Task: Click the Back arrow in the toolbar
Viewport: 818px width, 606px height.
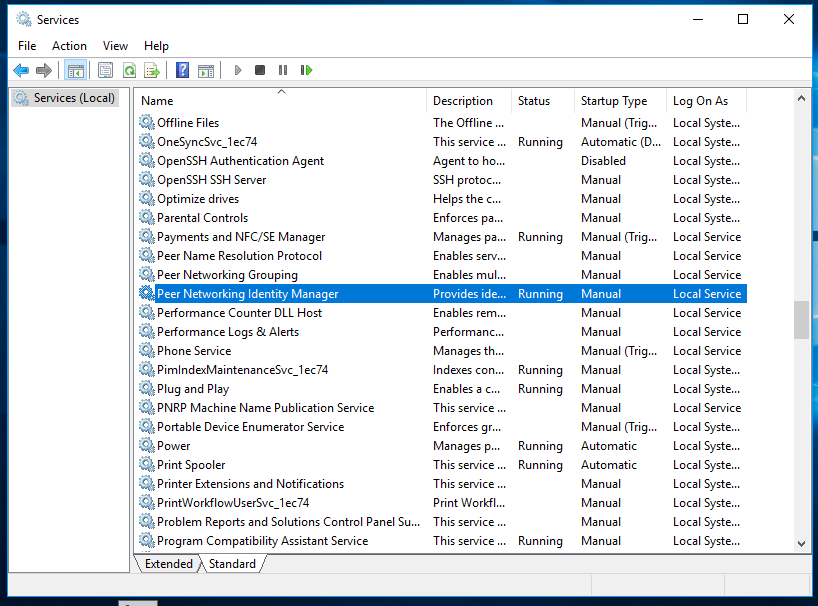Action: 21,70
